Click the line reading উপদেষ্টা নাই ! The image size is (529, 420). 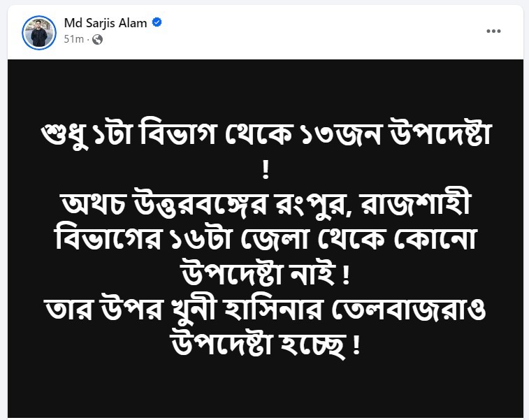[266, 274]
